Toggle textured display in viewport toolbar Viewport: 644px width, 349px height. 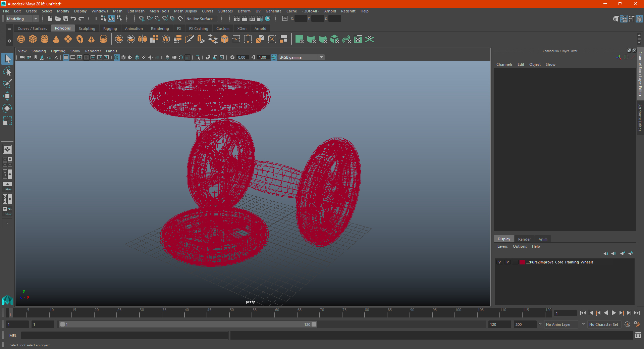[144, 57]
